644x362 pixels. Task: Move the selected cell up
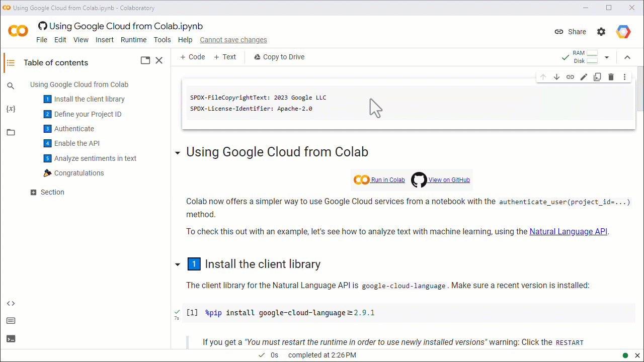click(543, 76)
